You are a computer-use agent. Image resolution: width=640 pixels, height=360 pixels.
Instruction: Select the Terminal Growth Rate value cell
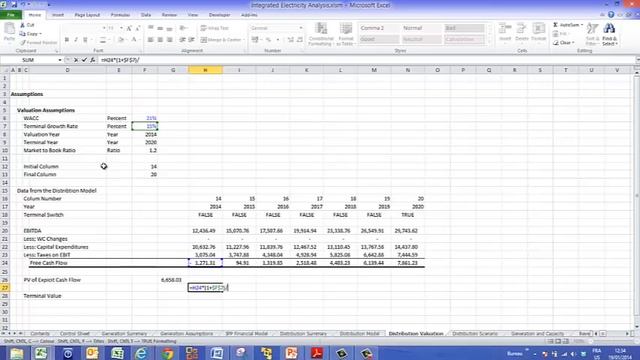145,126
